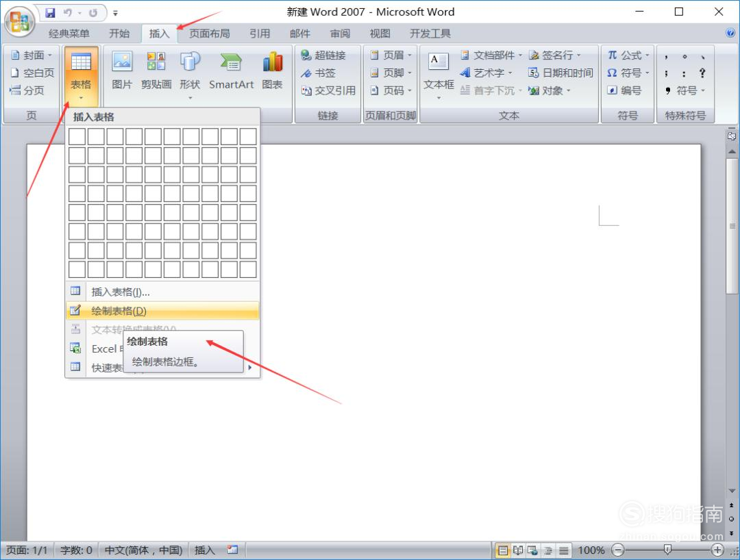This screenshot has height=560, width=740.
Task: Click the 字数: 0 word count
Action: pos(76,550)
